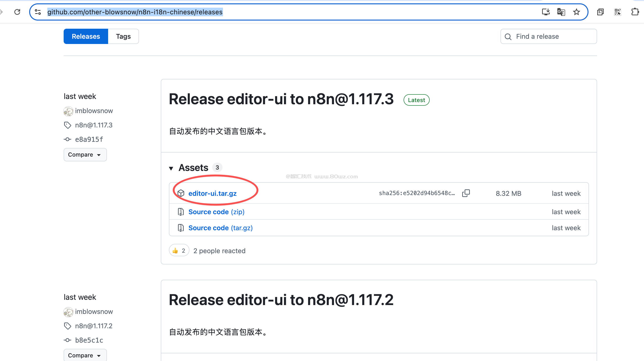Open the Compare dropdown for n8n@1.117.3

pyautogui.click(x=85, y=155)
